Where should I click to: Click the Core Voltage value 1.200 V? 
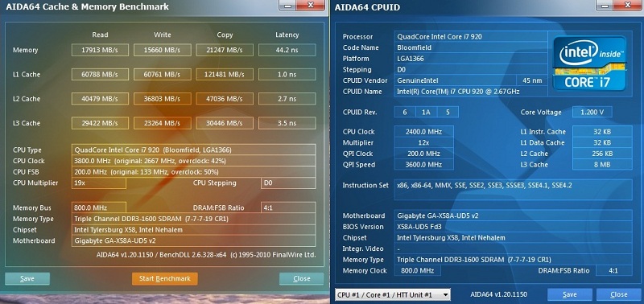point(592,112)
